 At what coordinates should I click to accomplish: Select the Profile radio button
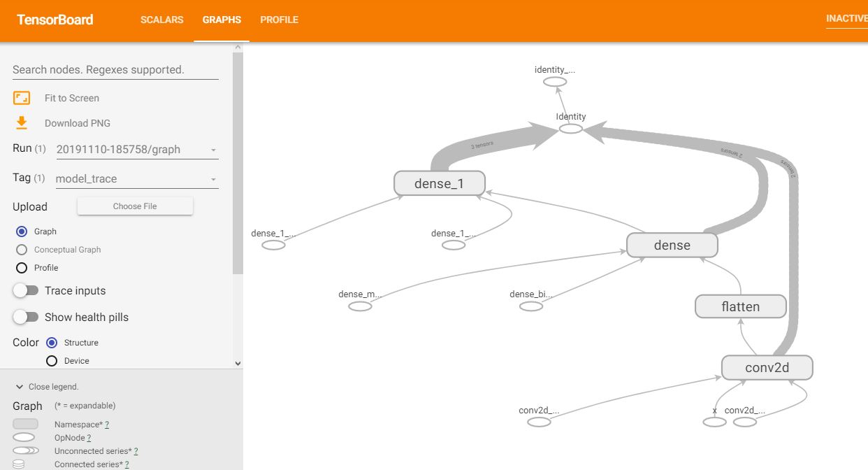pos(22,268)
